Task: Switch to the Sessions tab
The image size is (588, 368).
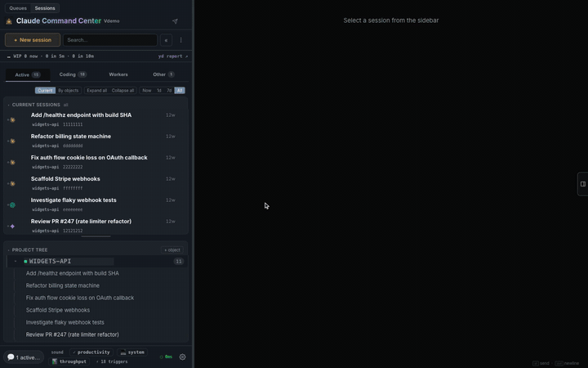Action: point(45,8)
